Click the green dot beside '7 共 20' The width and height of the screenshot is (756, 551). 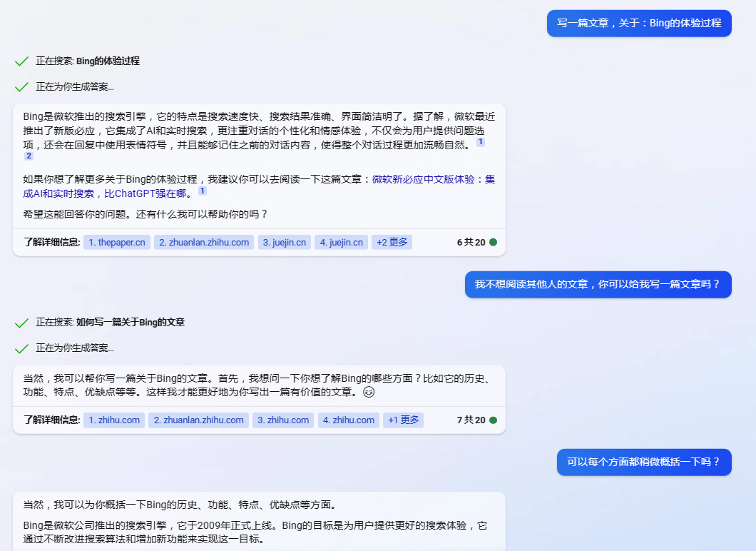point(494,420)
